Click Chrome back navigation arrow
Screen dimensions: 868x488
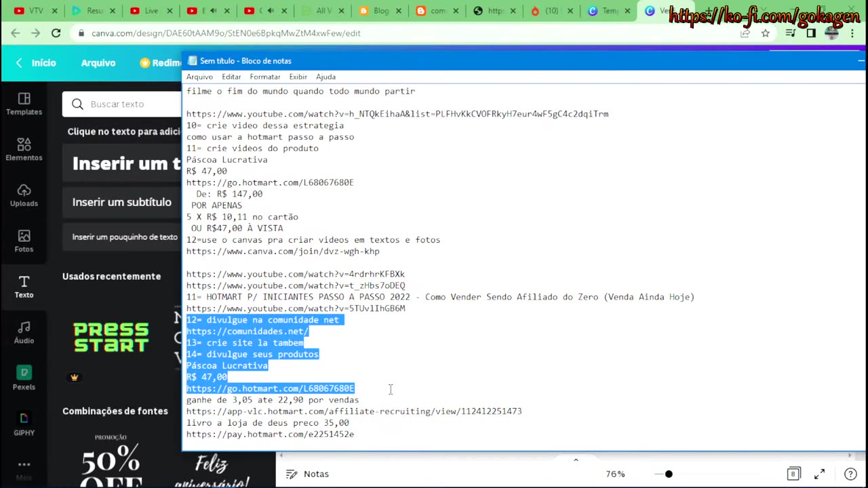15,33
